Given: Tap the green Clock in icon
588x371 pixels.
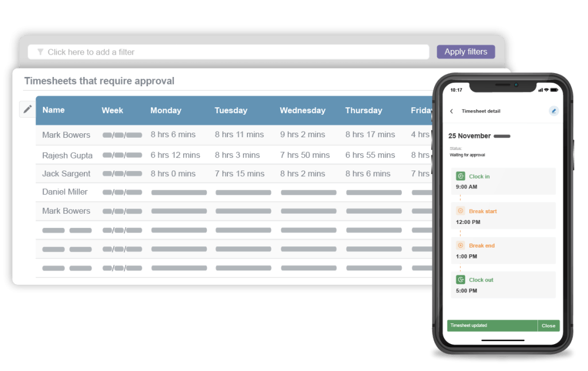Looking at the screenshot, I should click(x=460, y=176).
